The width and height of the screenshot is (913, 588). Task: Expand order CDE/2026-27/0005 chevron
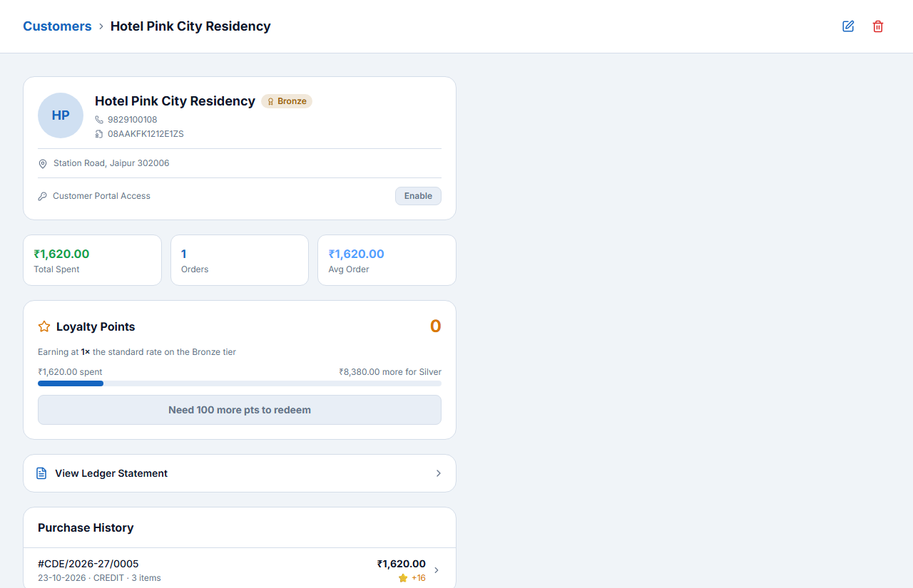pyautogui.click(x=437, y=570)
